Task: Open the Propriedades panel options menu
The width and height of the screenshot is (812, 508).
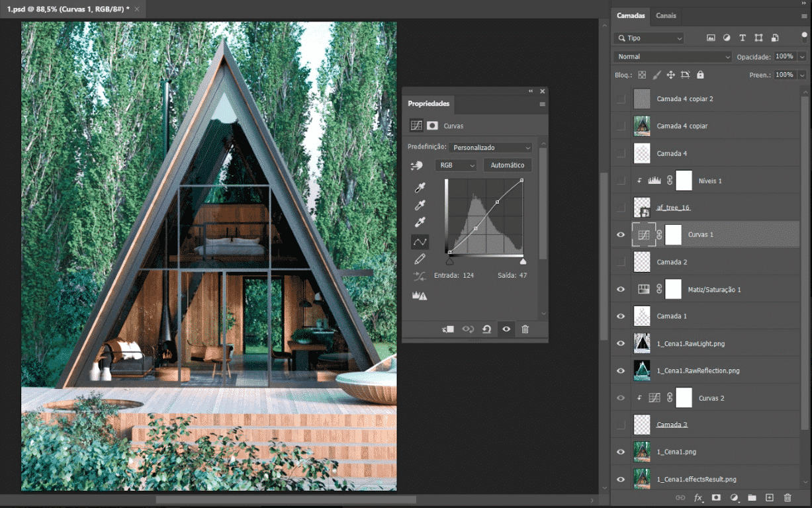Action: [x=543, y=104]
